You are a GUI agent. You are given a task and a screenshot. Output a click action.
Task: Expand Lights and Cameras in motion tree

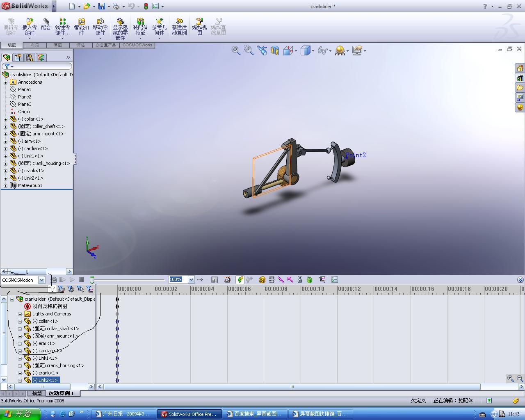20,314
